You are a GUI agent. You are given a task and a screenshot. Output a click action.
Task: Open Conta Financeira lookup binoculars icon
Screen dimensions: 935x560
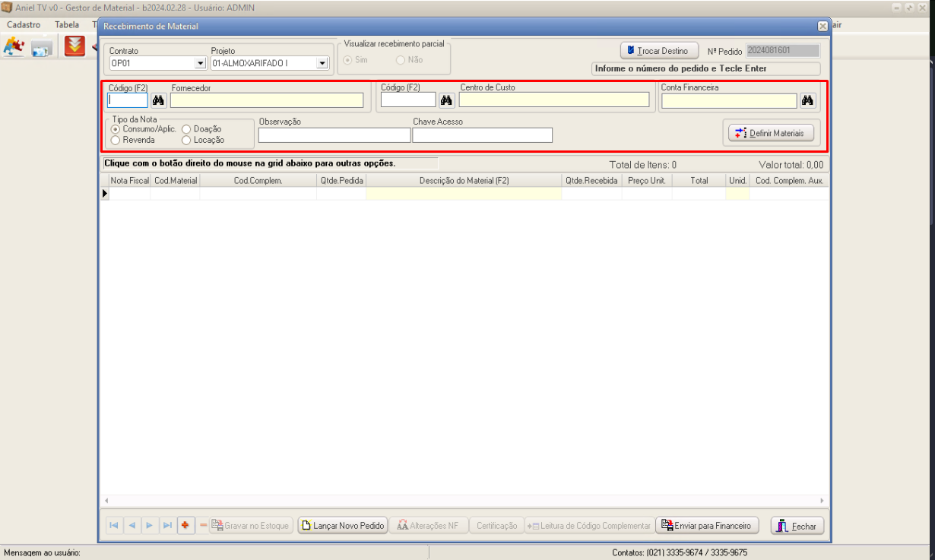point(807,100)
